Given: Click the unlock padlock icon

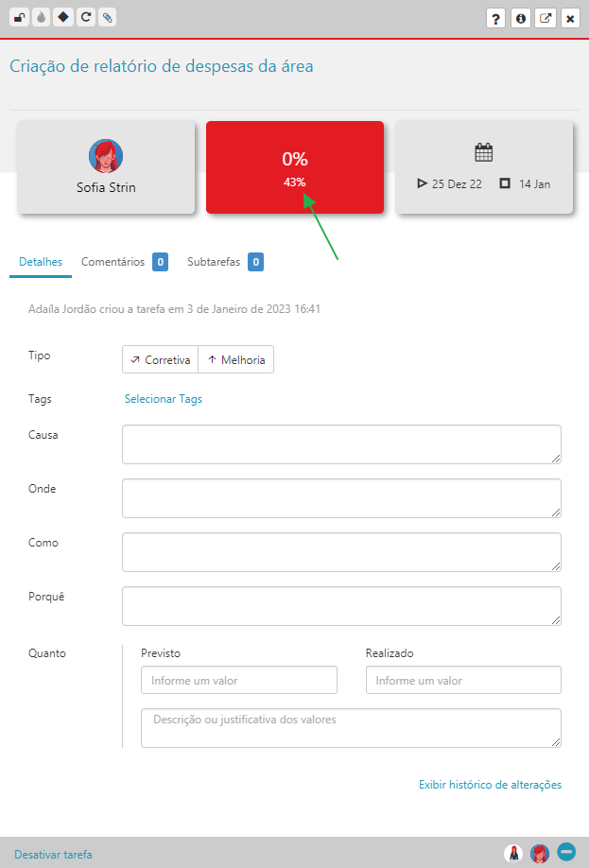Looking at the screenshot, I should pos(19,17).
